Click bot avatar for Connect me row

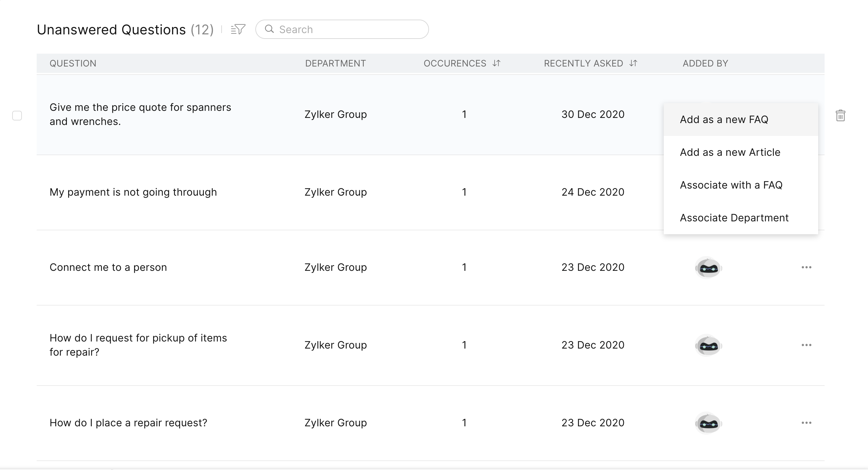[x=708, y=268]
